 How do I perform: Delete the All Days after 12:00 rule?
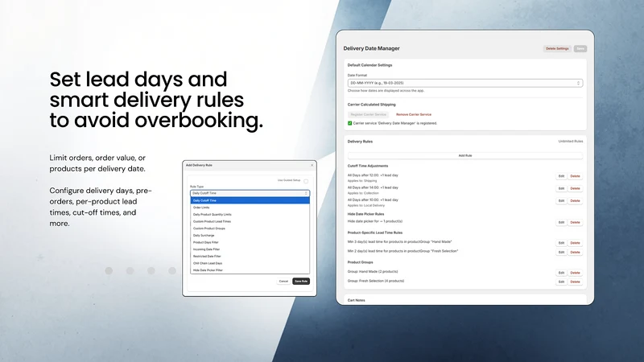[575, 176]
